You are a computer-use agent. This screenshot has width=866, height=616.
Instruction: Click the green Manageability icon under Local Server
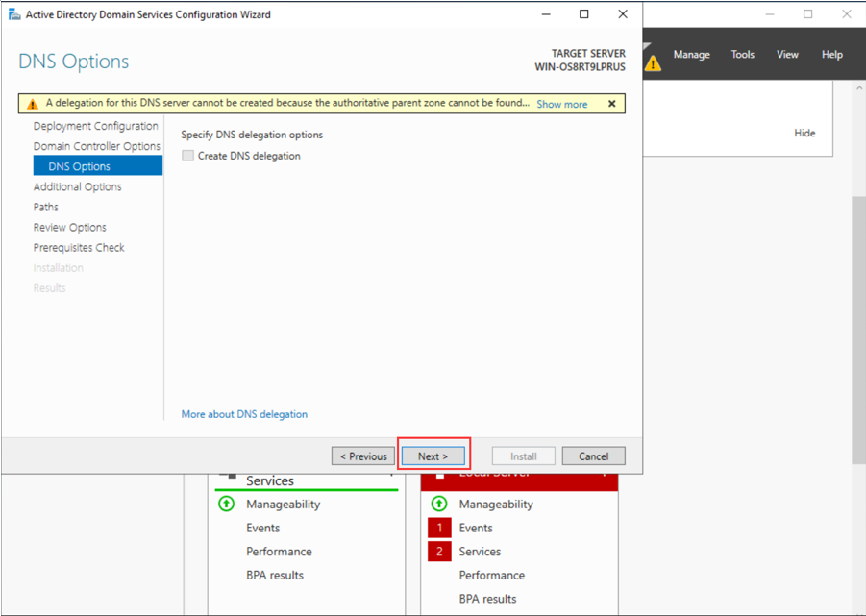point(439,504)
